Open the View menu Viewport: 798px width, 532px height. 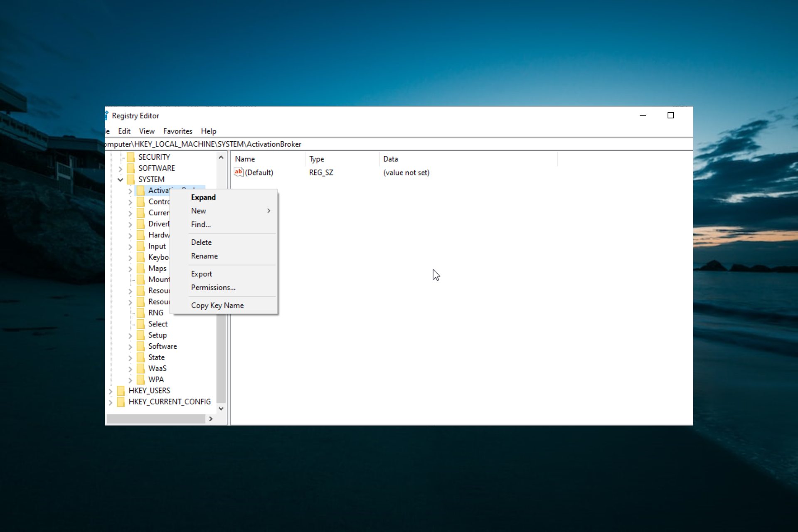click(x=147, y=131)
